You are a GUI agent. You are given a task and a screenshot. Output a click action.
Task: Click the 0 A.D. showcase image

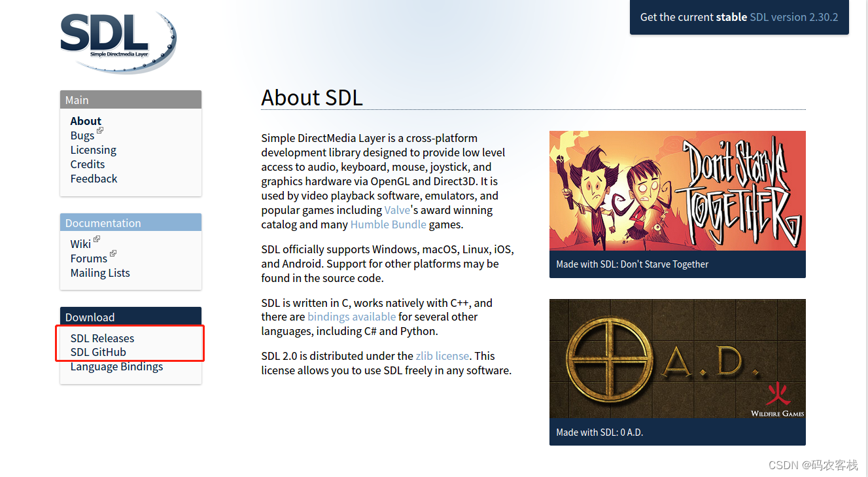(677, 359)
